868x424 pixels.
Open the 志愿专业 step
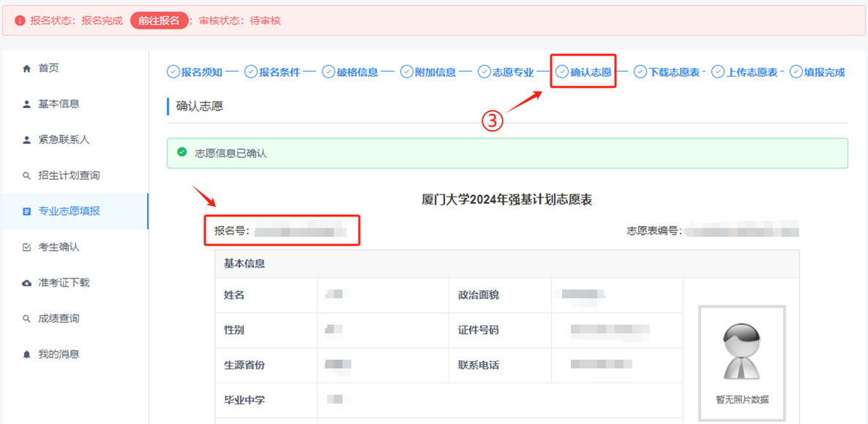click(x=506, y=72)
